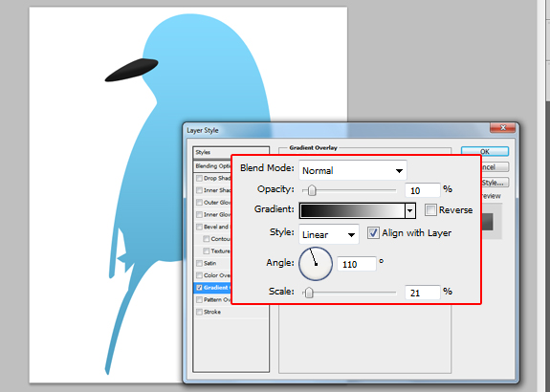
Task: Click the Scale slider handle
Action: pyautogui.click(x=309, y=293)
